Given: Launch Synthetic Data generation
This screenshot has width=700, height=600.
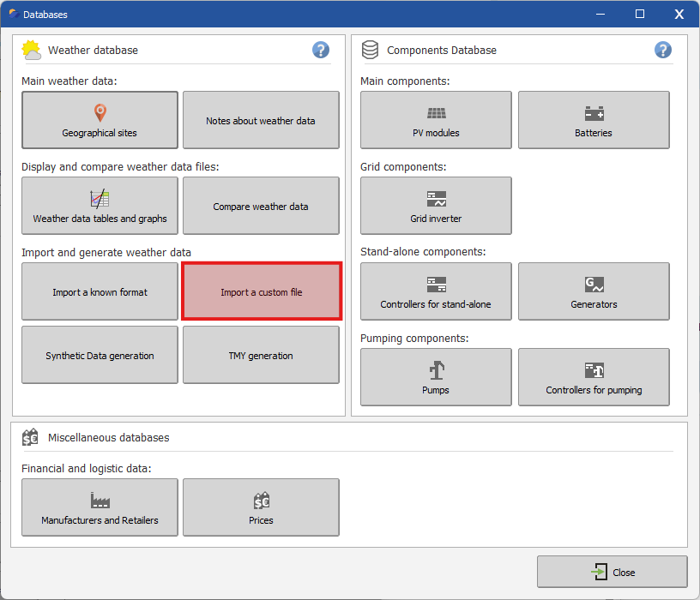Looking at the screenshot, I should (x=100, y=355).
